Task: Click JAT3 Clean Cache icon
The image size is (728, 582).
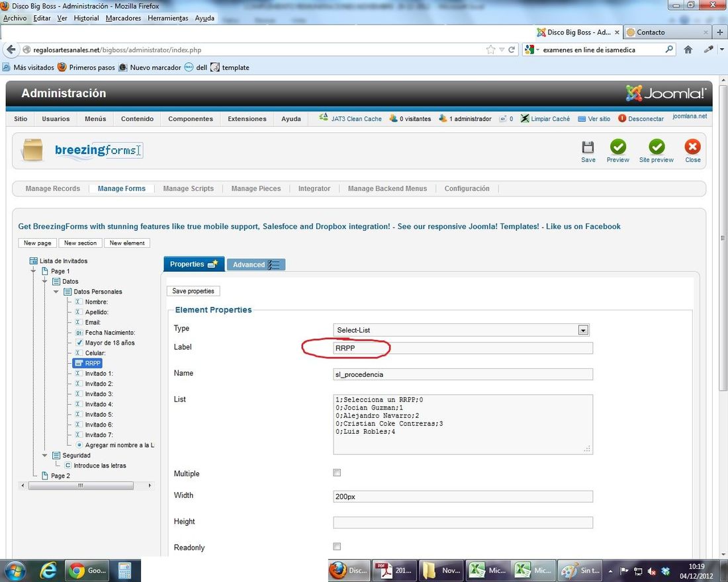Action: click(x=323, y=118)
